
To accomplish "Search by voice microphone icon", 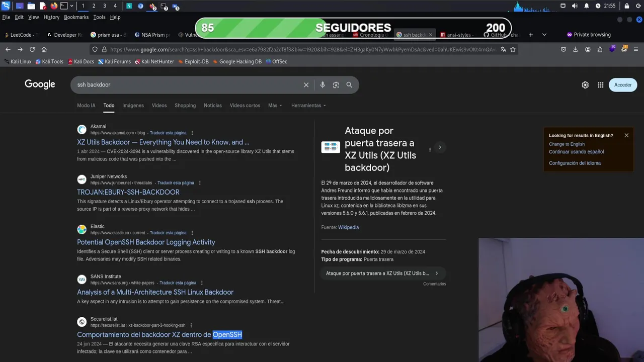I will (x=323, y=85).
